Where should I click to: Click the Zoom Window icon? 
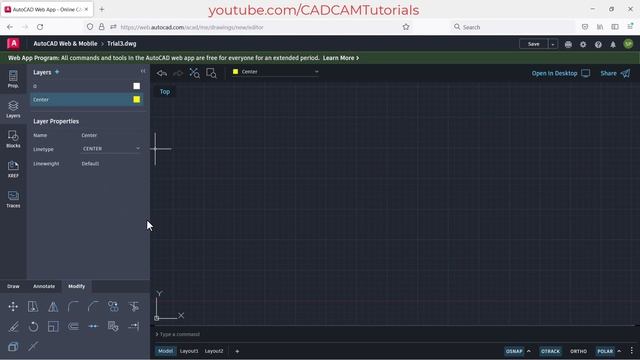211,73
